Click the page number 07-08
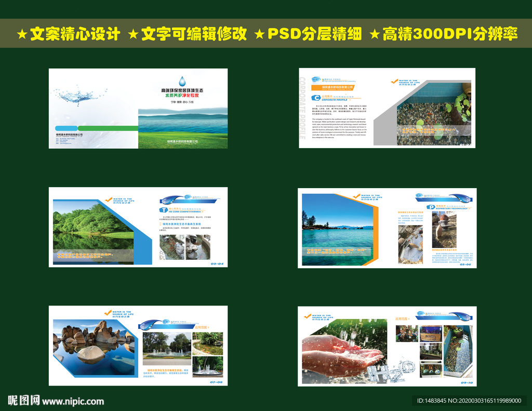The image size is (532, 411). click(216, 382)
